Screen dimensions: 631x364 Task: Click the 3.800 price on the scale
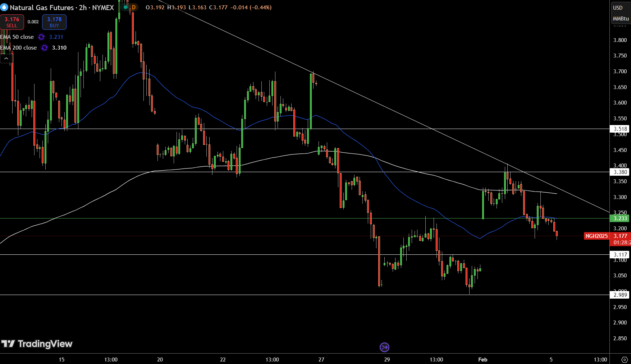pyautogui.click(x=620, y=40)
